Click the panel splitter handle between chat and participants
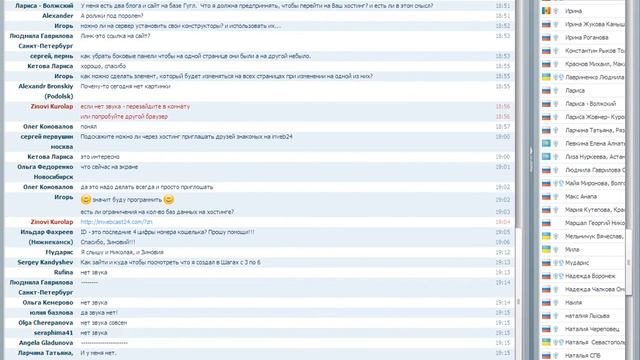This screenshot has height=360, width=640. (531, 160)
